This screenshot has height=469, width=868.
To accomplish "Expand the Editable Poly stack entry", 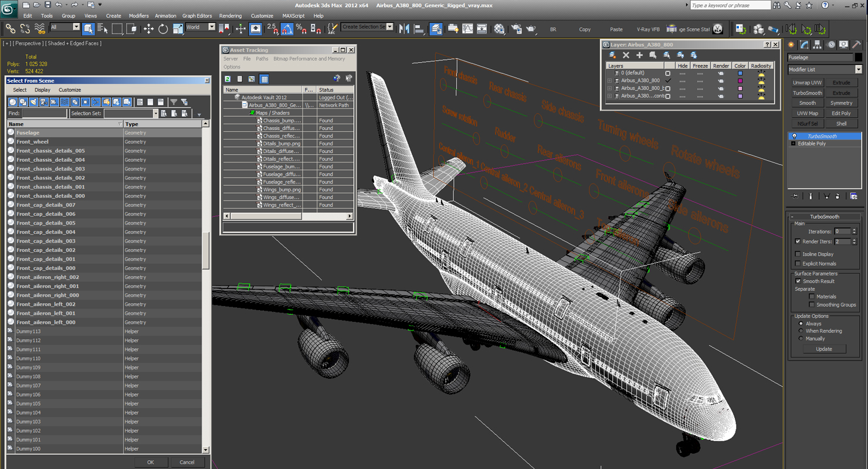I will (x=794, y=144).
